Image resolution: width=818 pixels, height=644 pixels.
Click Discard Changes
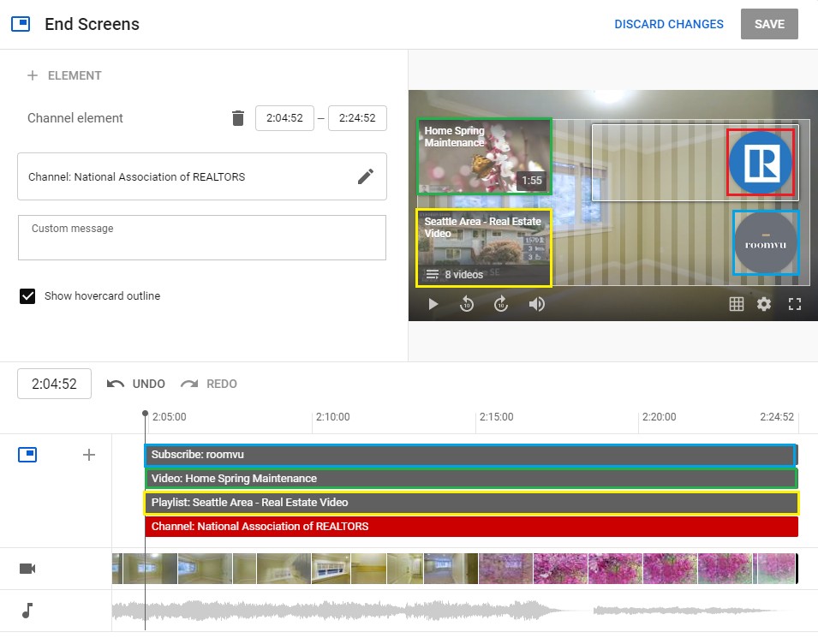click(668, 24)
